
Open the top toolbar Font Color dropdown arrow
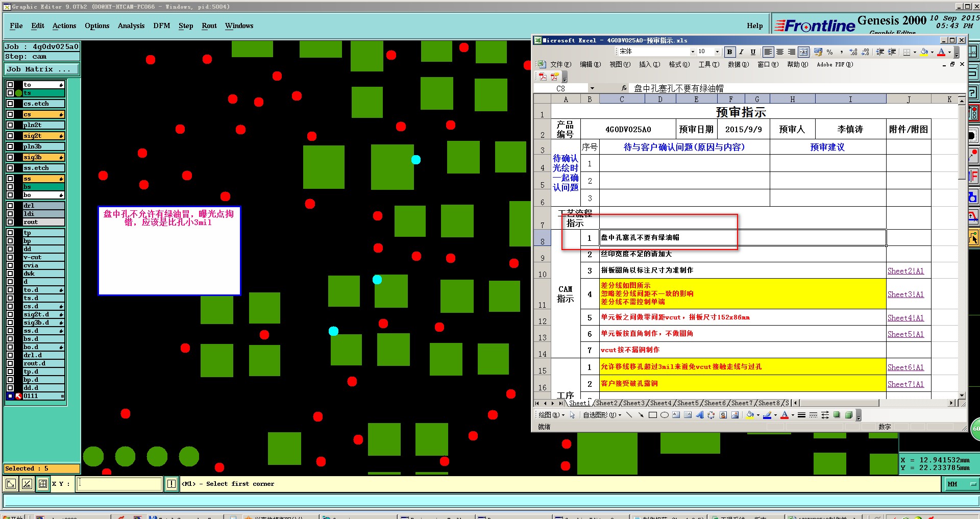point(949,52)
